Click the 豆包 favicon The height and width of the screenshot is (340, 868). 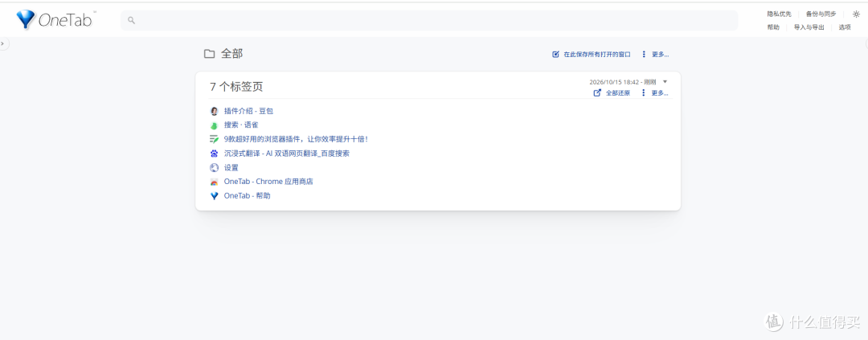click(x=215, y=111)
